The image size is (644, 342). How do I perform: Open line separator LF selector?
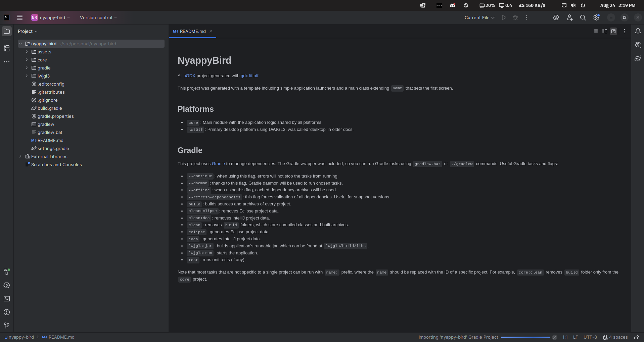(x=576, y=337)
